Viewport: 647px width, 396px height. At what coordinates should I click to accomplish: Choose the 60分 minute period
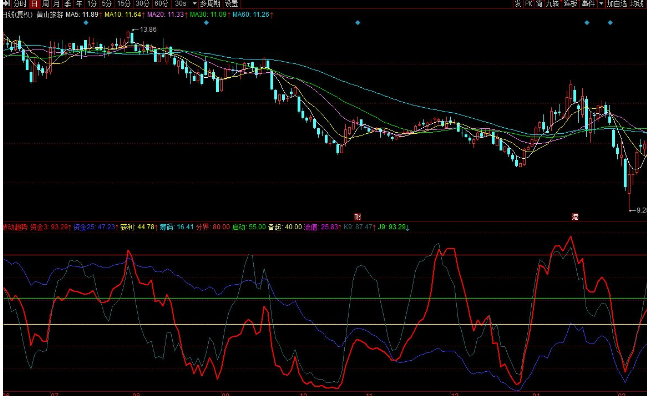(161, 4)
